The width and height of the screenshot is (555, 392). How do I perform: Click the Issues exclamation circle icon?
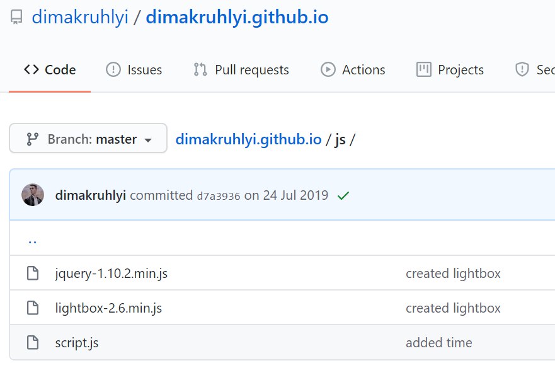(x=113, y=69)
